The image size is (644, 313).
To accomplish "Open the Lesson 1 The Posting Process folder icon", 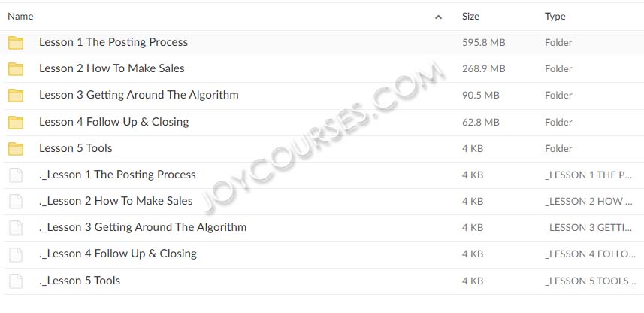I will (x=16, y=43).
